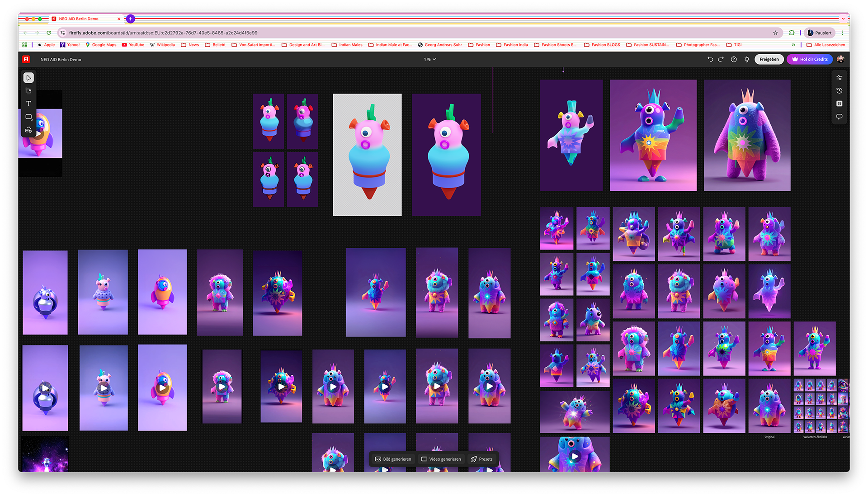Screen dimensions: 868x496
Task: Choose the Text tool in left toolbar
Action: click(x=28, y=104)
